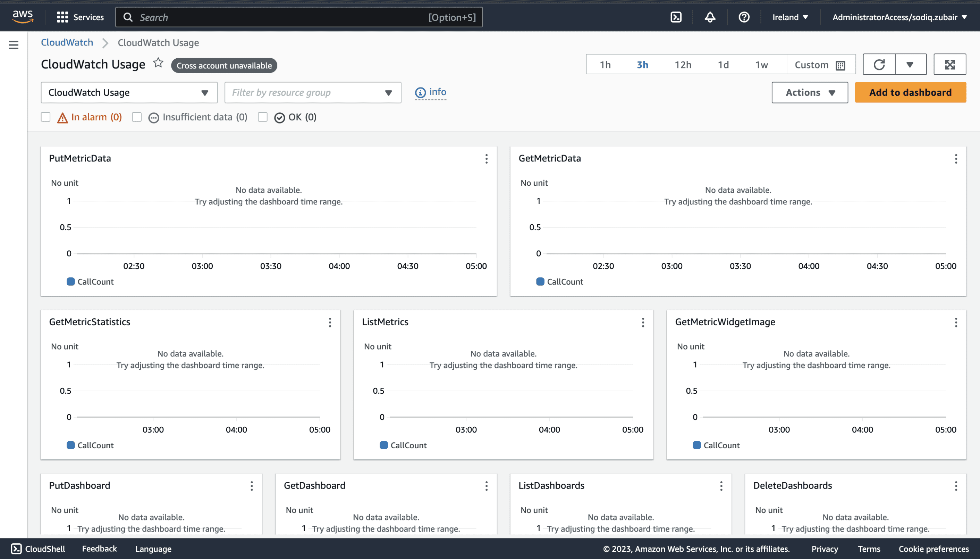Screen dimensions: 980x559
Task: Refresh the dashboard widgets
Action: coord(879,65)
